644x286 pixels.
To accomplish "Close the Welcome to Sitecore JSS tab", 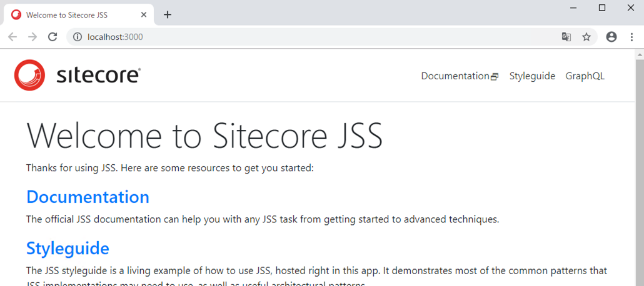I will point(144,15).
